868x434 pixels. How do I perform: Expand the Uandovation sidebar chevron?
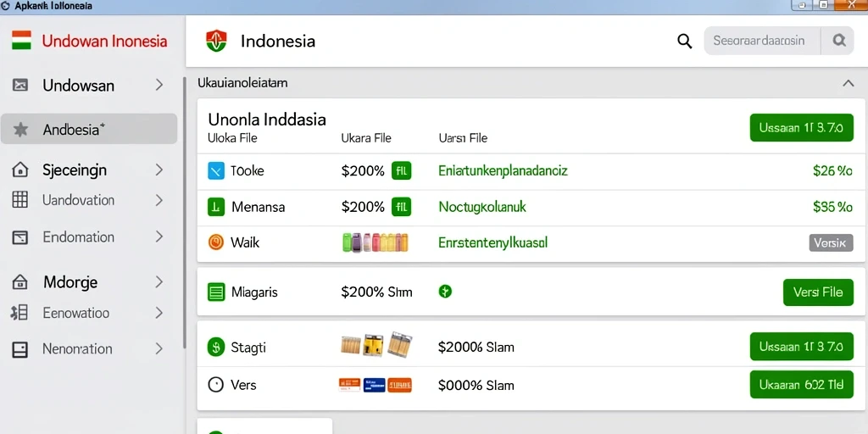coord(159,200)
